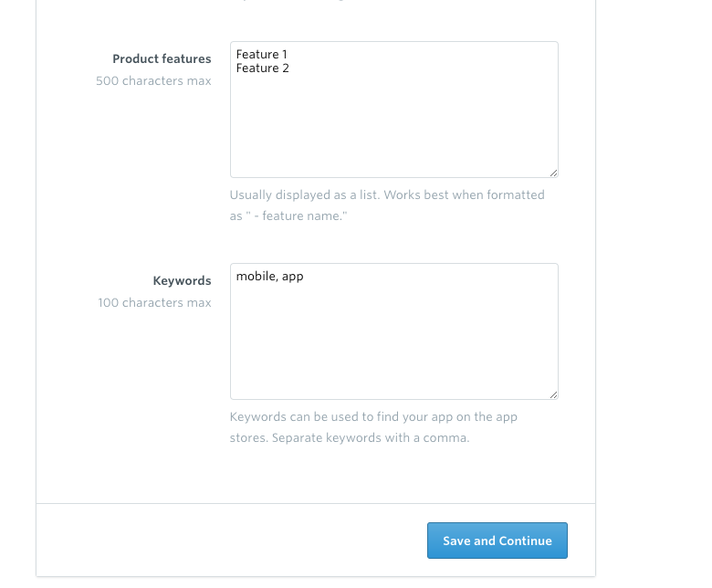Click the divider line above Save and Continue

pyautogui.click(x=316, y=504)
